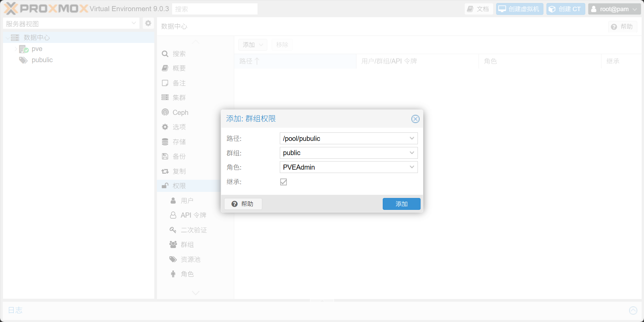Click the blue 添加 button in dialog
The height and width of the screenshot is (322, 644).
point(401,204)
